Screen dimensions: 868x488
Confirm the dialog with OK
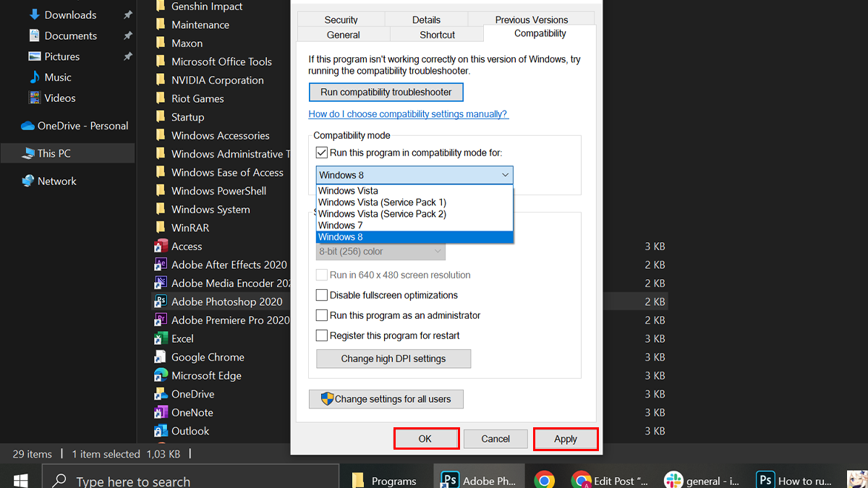pos(425,439)
